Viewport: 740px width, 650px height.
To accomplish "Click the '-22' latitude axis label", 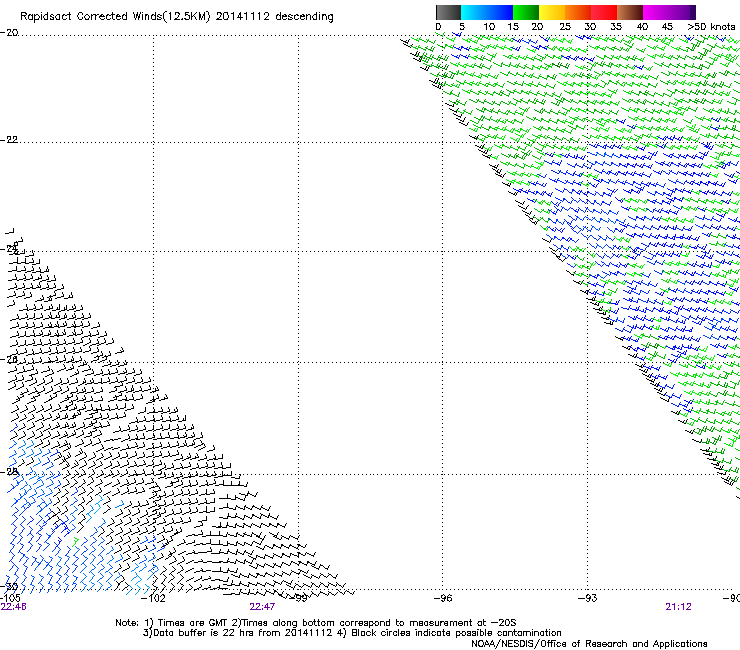I will (x=9, y=140).
